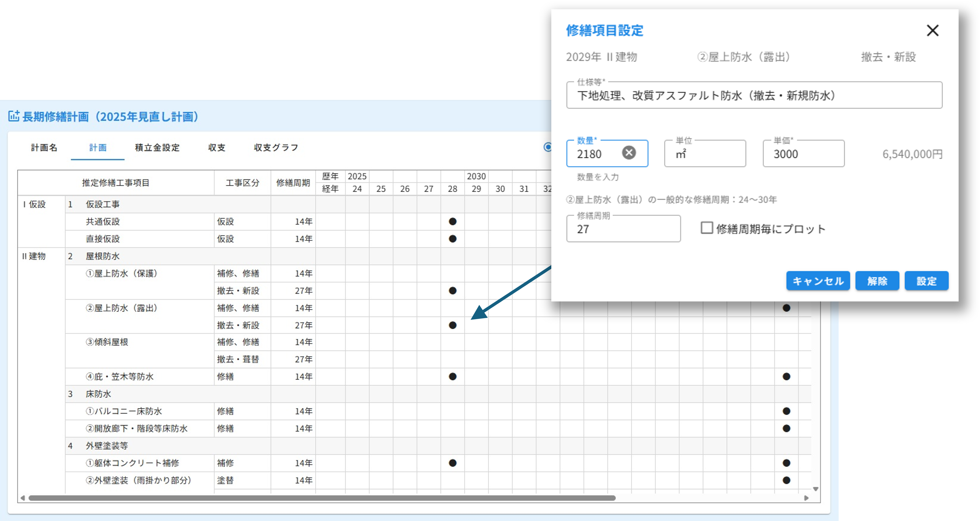980x521 pixels.
Task: Click the 解除 button
Action: click(x=877, y=281)
